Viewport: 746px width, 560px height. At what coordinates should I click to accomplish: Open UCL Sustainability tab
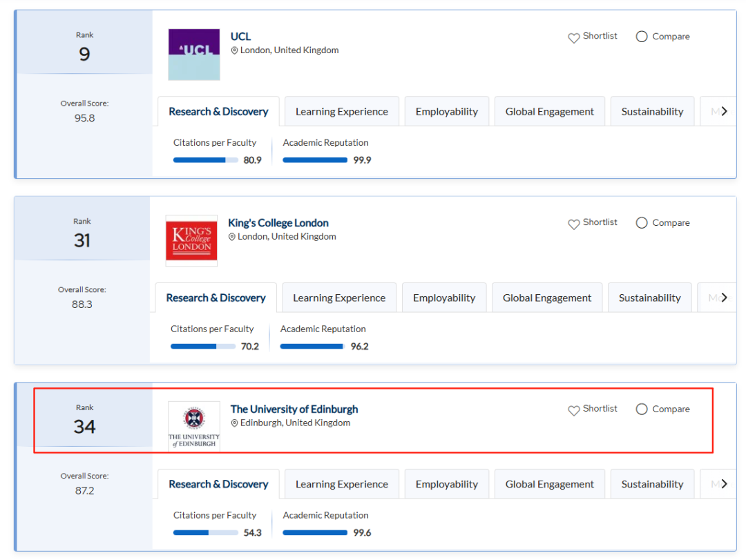[652, 112]
